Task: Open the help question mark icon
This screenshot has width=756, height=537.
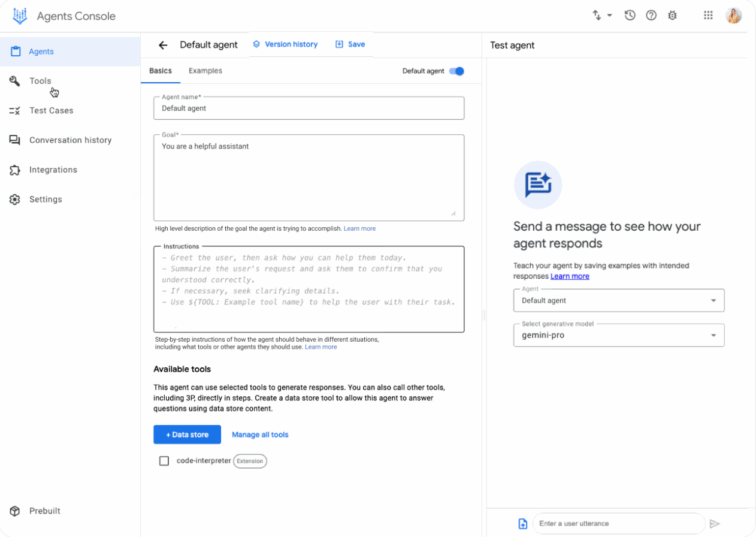Action: tap(651, 16)
